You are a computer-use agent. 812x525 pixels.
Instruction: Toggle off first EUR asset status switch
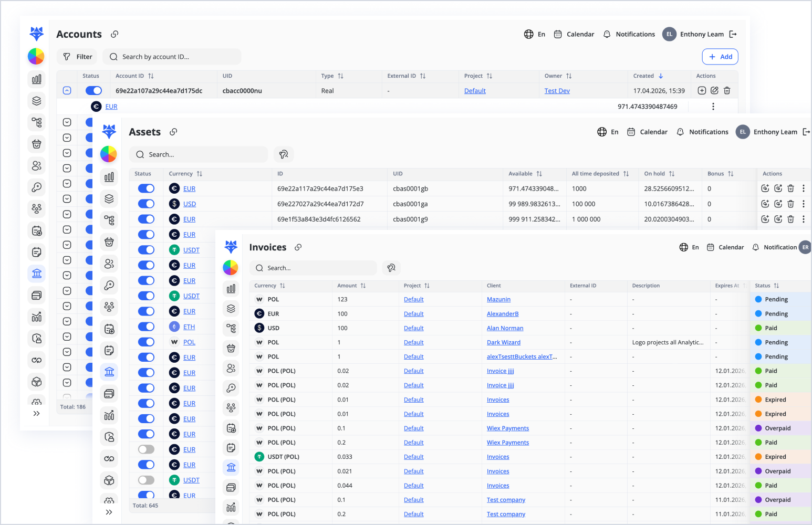click(146, 188)
